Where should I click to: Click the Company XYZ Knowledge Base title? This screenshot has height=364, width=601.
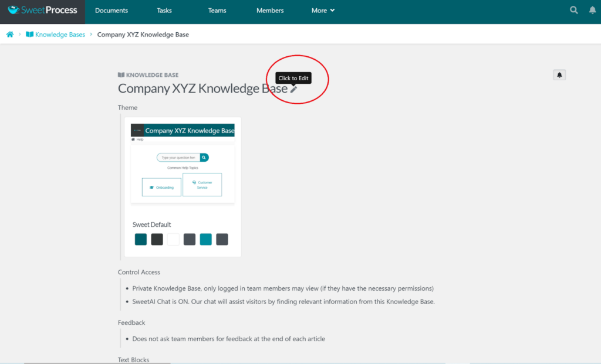pos(202,89)
